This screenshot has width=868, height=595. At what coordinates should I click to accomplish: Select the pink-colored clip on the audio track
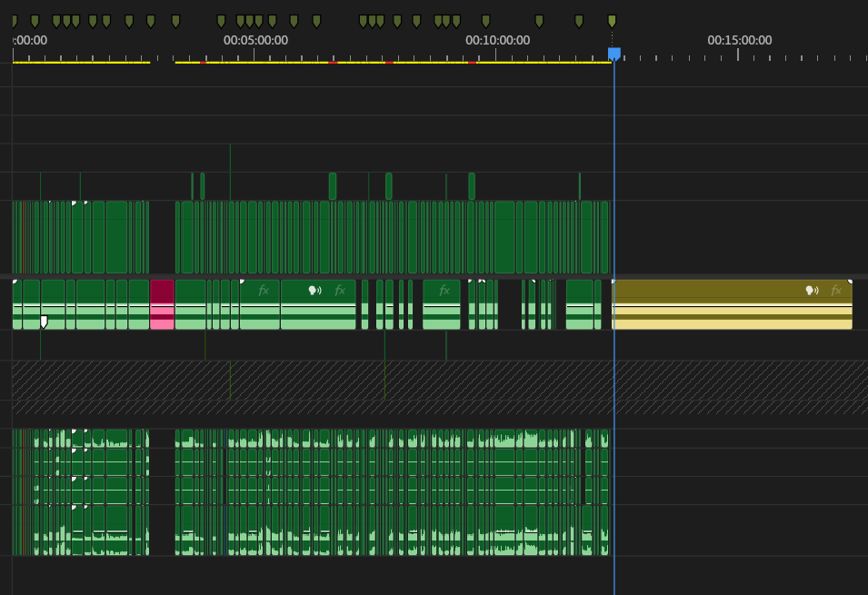[x=162, y=304]
